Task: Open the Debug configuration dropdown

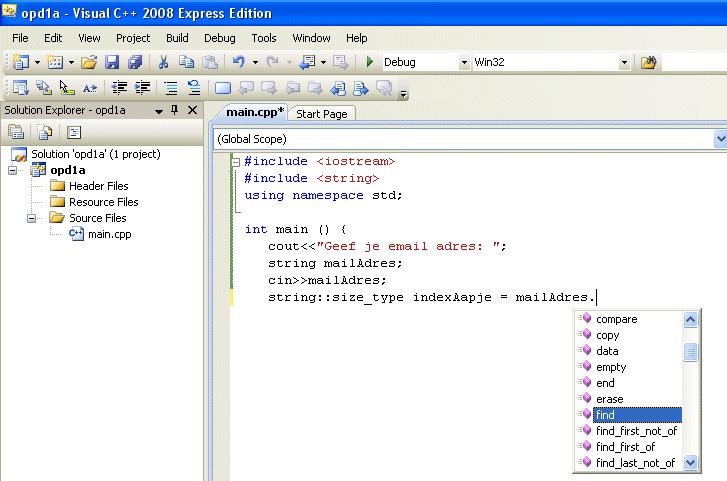Action: (x=464, y=62)
